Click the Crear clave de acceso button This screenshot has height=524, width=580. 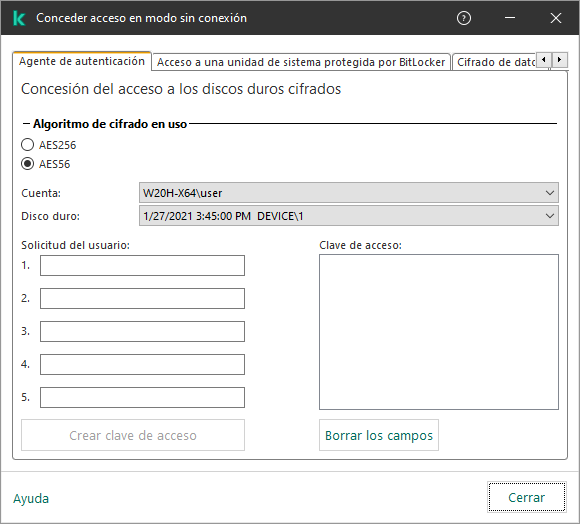point(133,435)
